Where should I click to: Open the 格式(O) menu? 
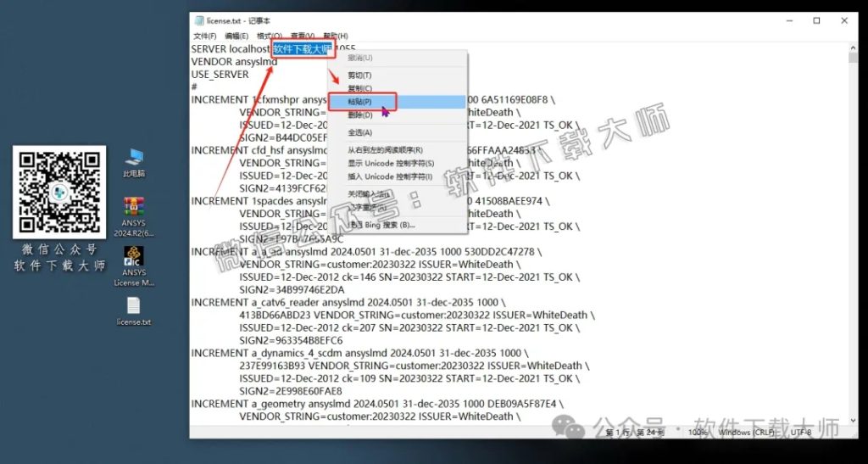click(269, 36)
